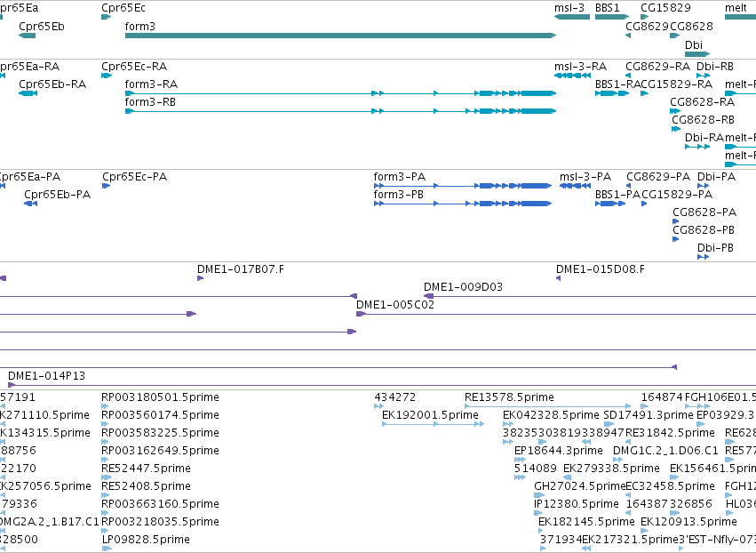The image size is (756, 553).
Task: Select the CG8628-RB transcript label
Action: click(x=703, y=120)
